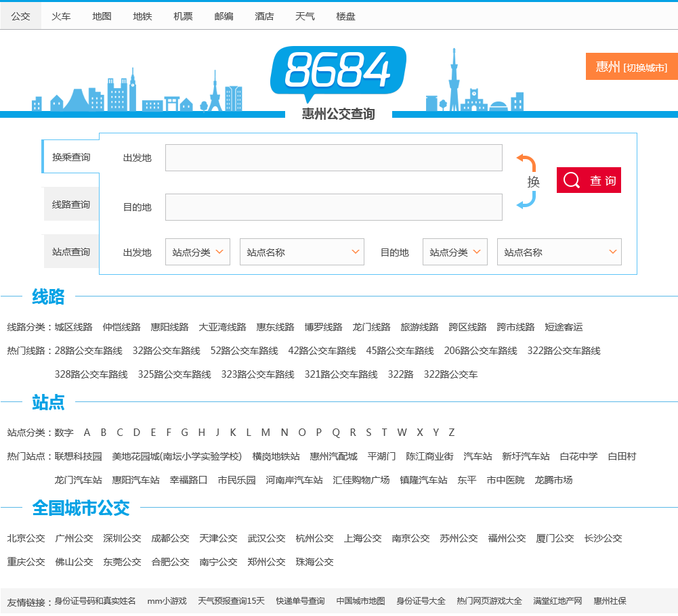Open 惠州汽配城 station link

[333, 456]
